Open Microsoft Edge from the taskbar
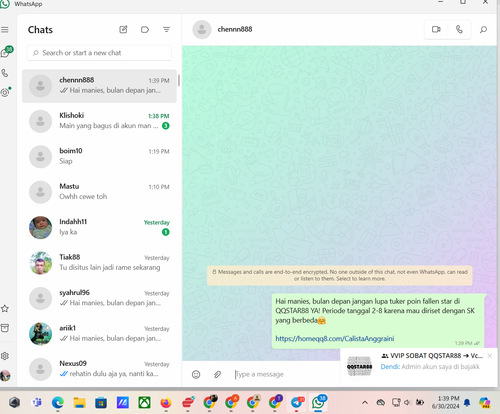This screenshot has width=500, height=414. pyautogui.click(x=58, y=403)
